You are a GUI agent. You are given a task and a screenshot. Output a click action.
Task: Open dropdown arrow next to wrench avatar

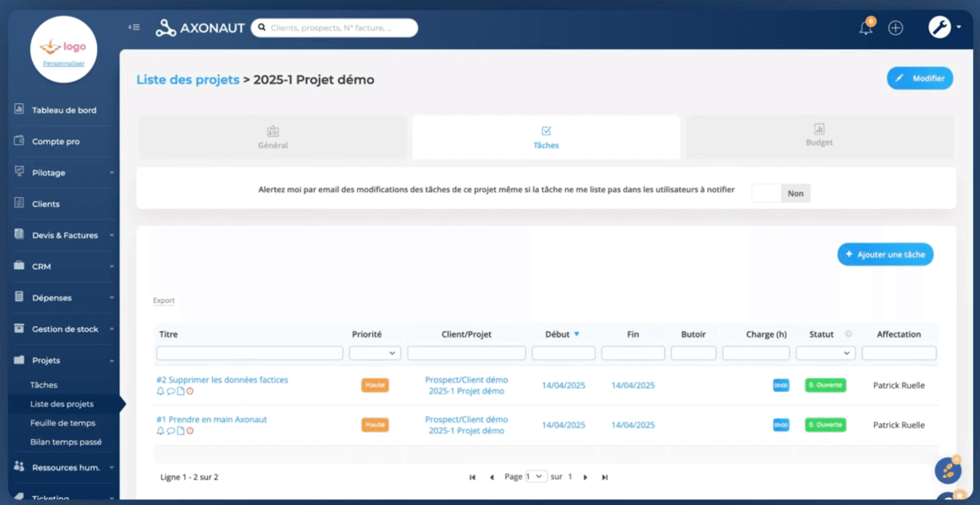[x=959, y=27]
